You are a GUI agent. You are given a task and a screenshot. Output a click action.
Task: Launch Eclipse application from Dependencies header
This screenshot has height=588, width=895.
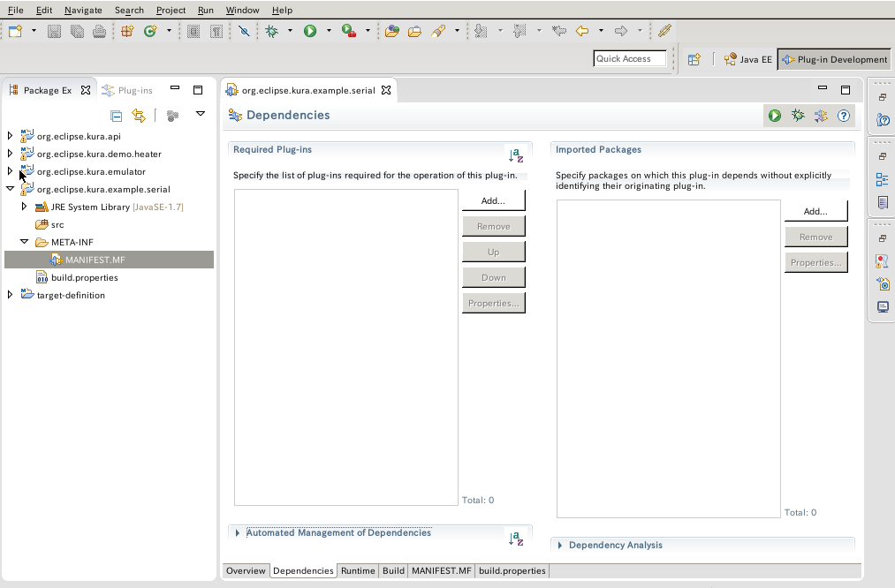coord(775,116)
